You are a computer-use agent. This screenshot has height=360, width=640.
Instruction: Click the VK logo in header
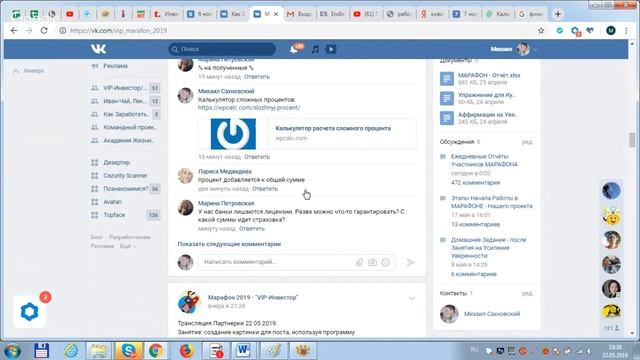(98, 49)
